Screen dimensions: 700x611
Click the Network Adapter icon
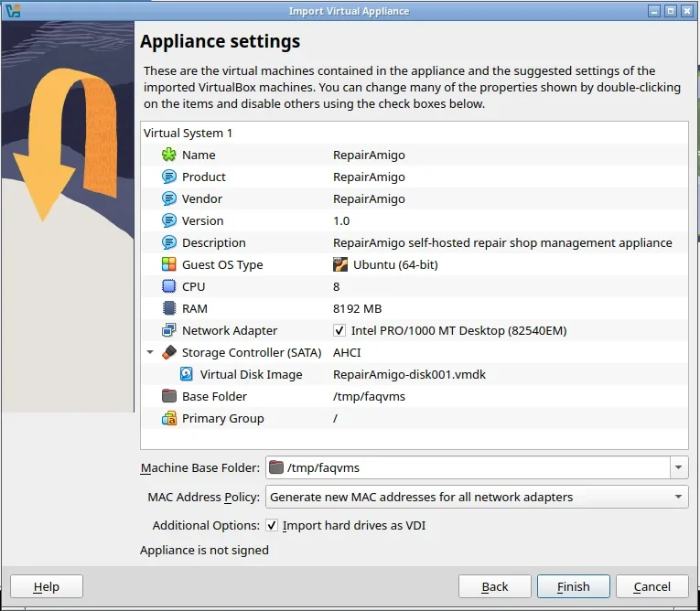point(168,330)
